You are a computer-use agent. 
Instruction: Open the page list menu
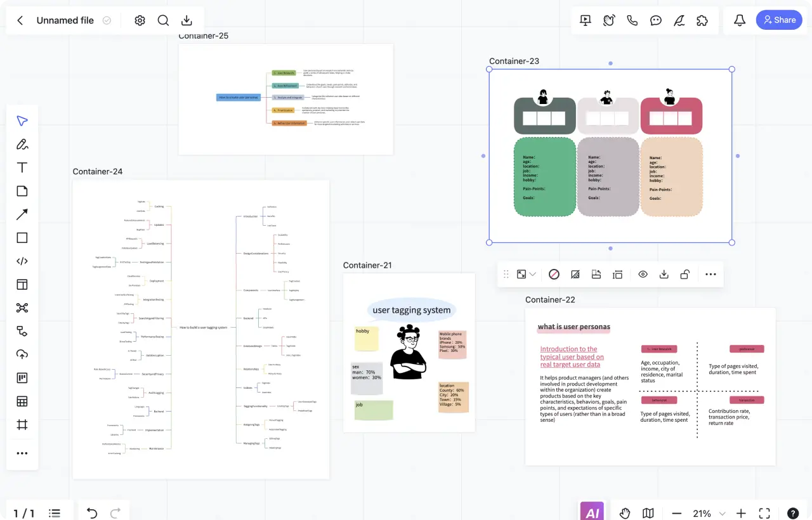(55, 513)
